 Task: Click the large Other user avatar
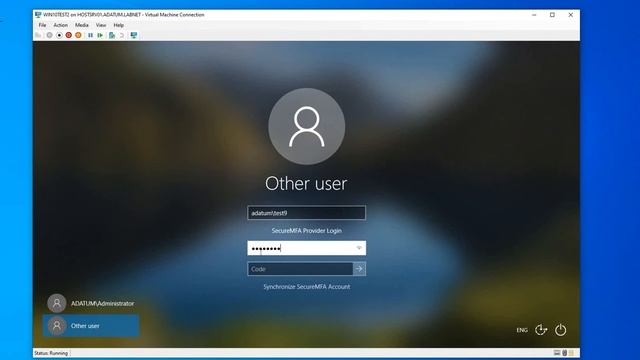coord(307,127)
